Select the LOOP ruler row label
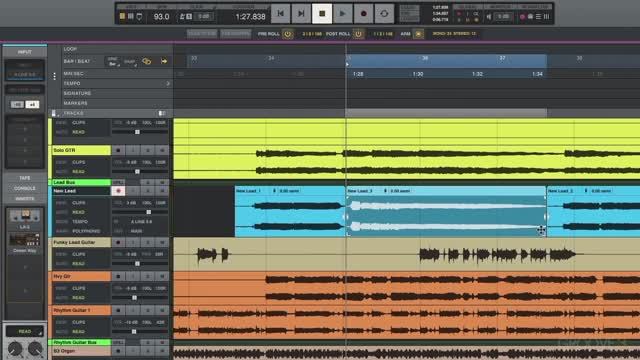Image resolution: width=640 pixels, height=360 pixels. (x=70, y=49)
